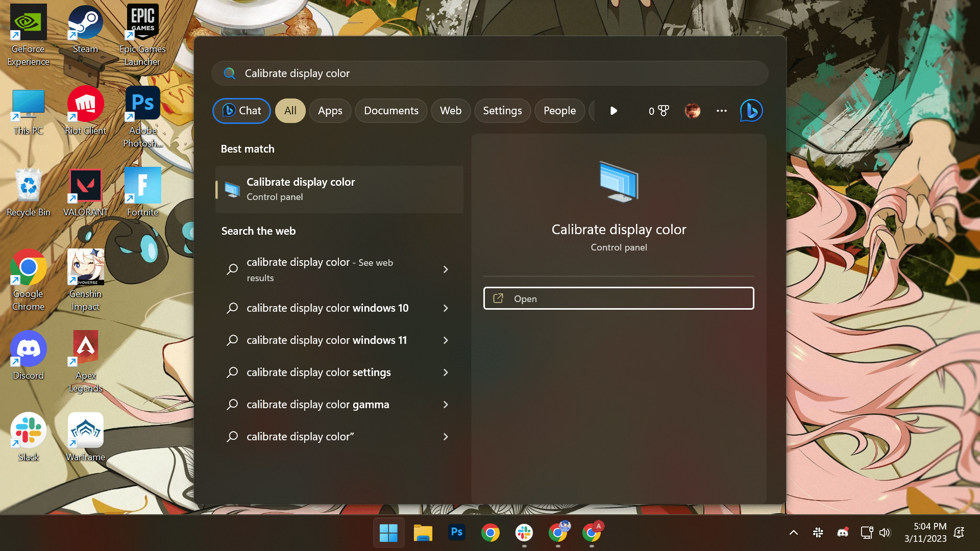This screenshot has height=551, width=980.
Task: Open the user profile avatar in search
Action: (x=692, y=111)
